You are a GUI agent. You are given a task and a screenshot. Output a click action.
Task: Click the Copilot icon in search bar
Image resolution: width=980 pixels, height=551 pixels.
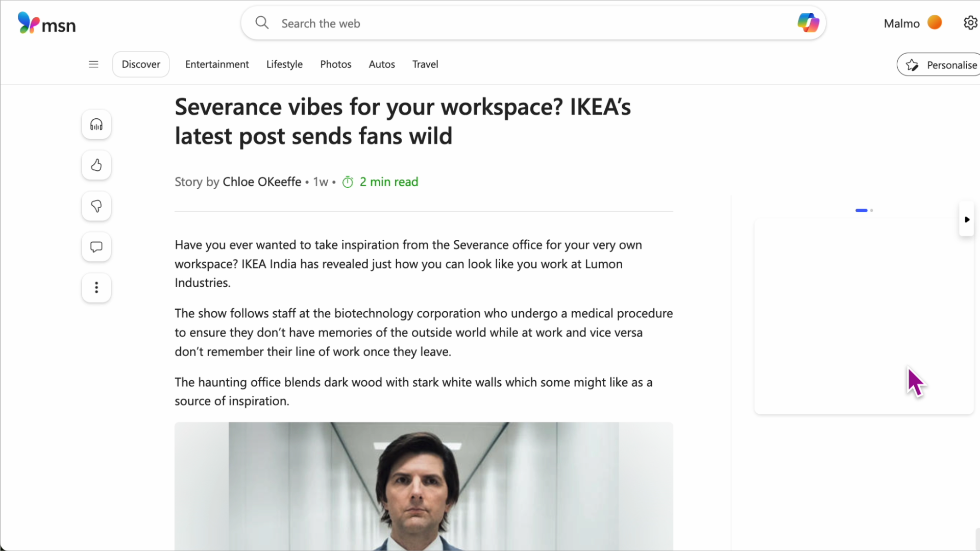pyautogui.click(x=808, y=23)
